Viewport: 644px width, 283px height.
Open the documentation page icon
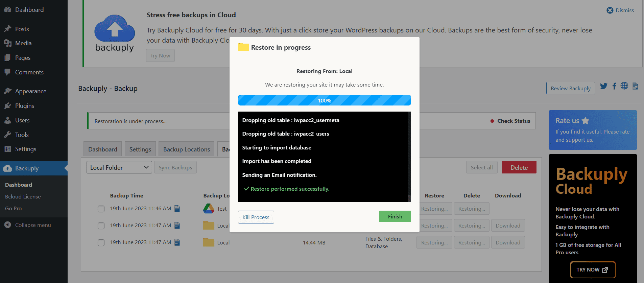click(x=635, y=86)
